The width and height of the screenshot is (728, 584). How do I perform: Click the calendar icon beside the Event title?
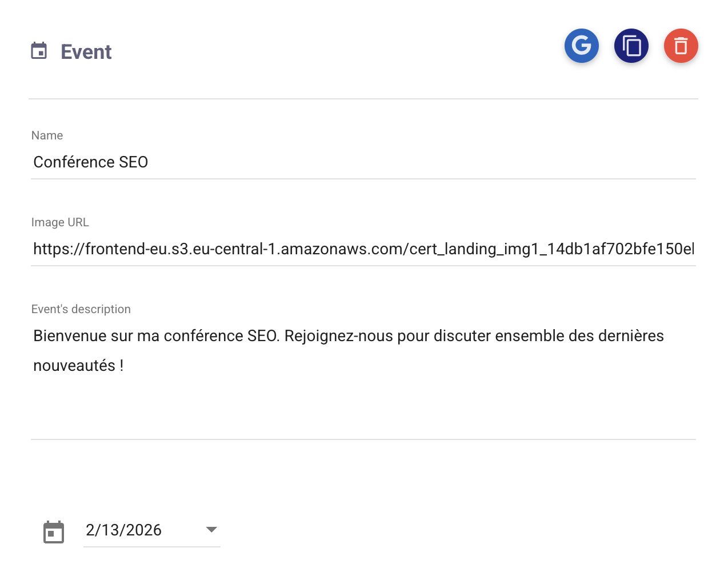coord(39,51)
